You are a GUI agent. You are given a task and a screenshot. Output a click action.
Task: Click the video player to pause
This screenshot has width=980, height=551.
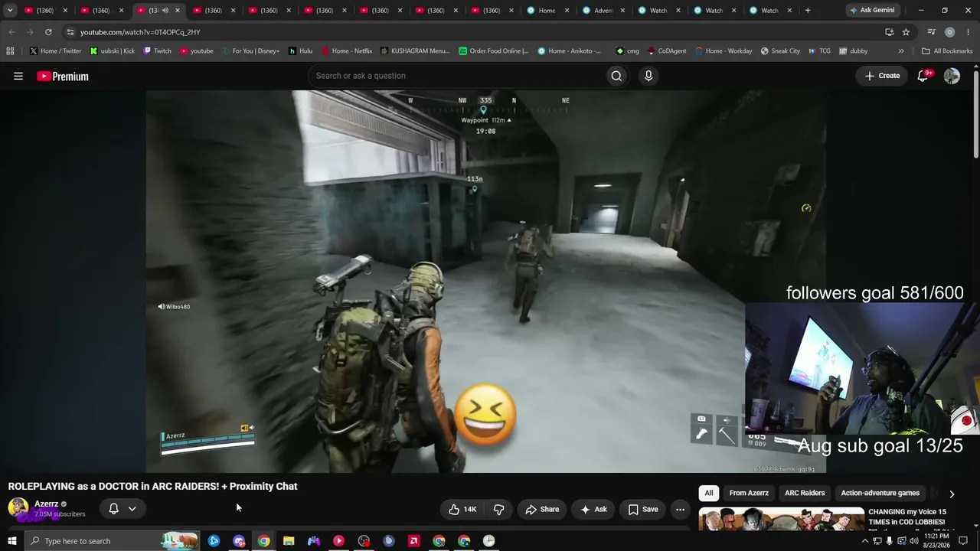tap(486, 282)
